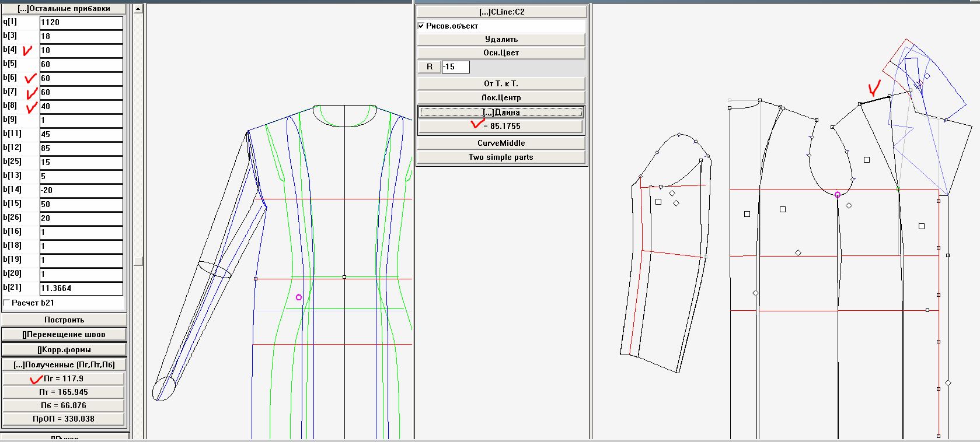The height and width of the screenshot is (442, 980).
Task: Open the Осн.Цвет color setting
Action: (501, 52)
